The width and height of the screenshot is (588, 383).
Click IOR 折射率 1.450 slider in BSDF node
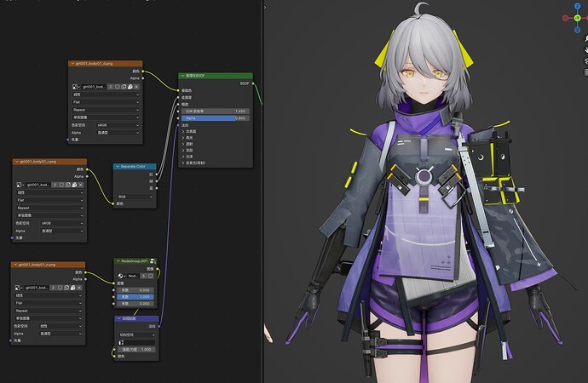[x=216, y=111]
